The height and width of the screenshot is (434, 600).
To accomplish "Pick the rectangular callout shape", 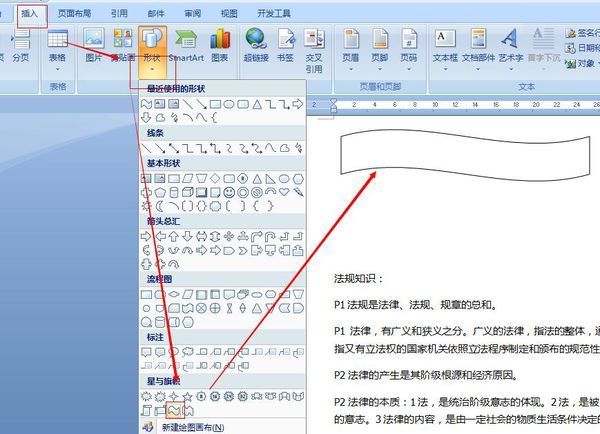I will click(x=146, y=352).
